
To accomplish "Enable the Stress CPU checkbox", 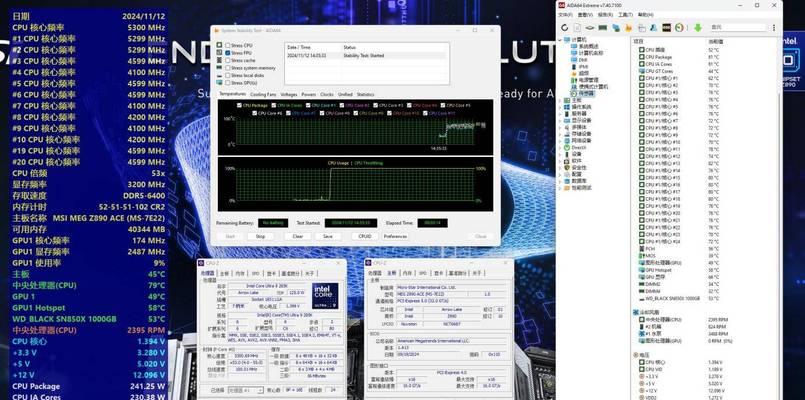I will click(227, 46).
